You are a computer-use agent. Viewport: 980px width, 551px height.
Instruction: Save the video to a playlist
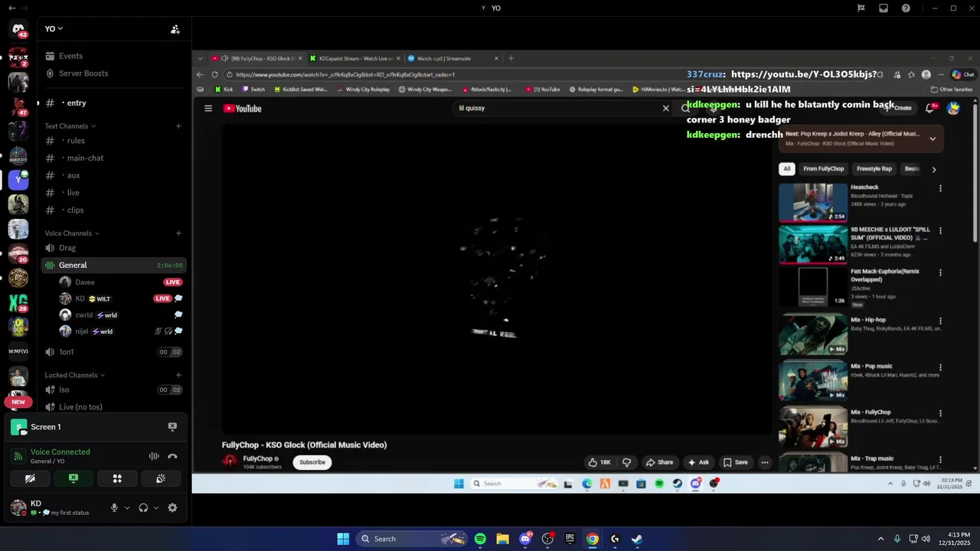coord(735,462)
